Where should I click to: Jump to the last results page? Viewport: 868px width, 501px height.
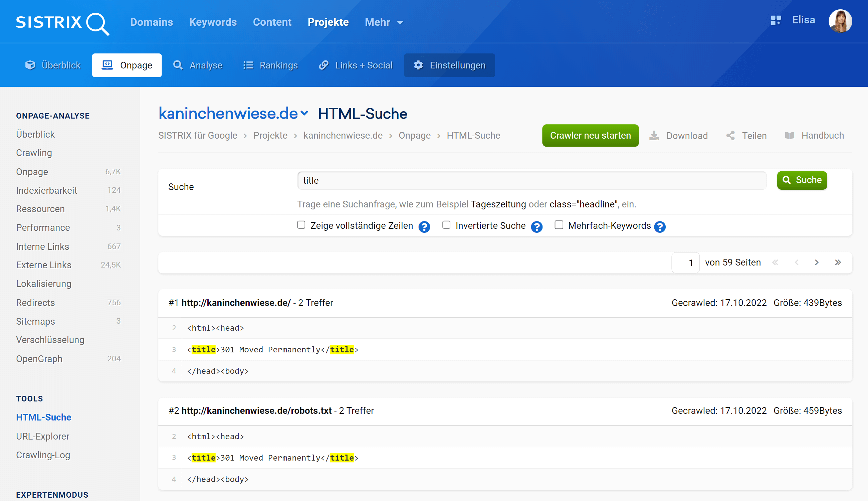[838, 263]
